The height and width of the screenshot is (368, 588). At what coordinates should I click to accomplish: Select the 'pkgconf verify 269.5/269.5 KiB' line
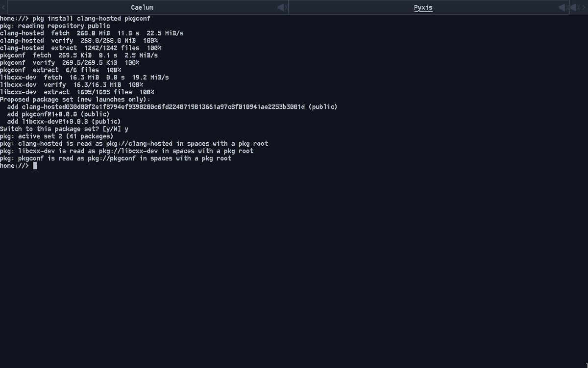(70, 63)
